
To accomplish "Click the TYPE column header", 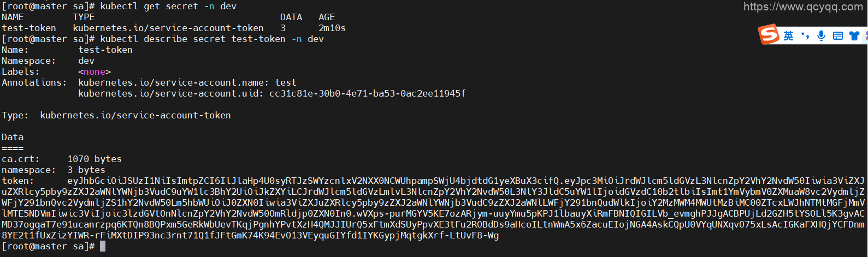I will click(x=84, y=17).
